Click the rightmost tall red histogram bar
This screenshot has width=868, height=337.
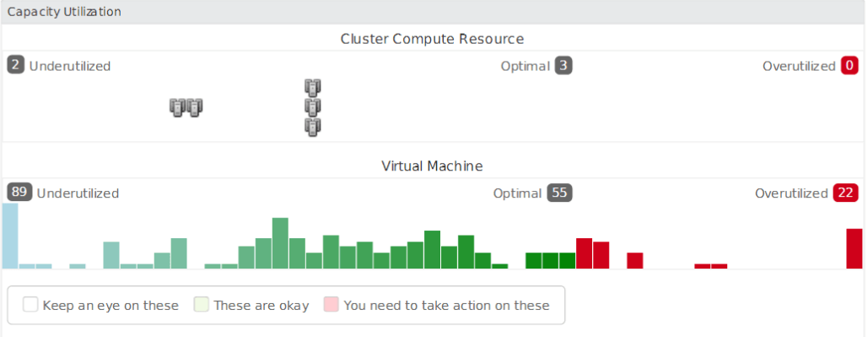[855, 248]
